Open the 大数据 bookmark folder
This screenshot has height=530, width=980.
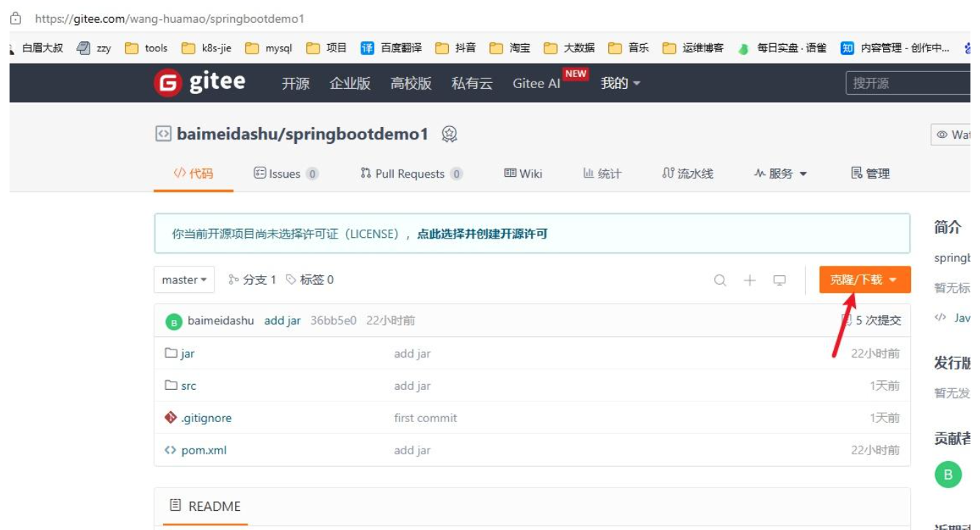click(x=569, y=48)
